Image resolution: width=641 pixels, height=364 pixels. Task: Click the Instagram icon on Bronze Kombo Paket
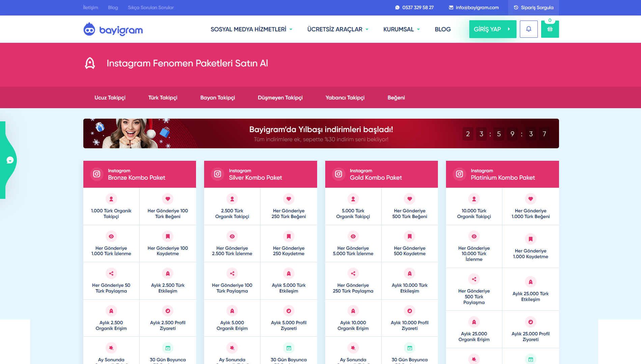tap(97, 174)
